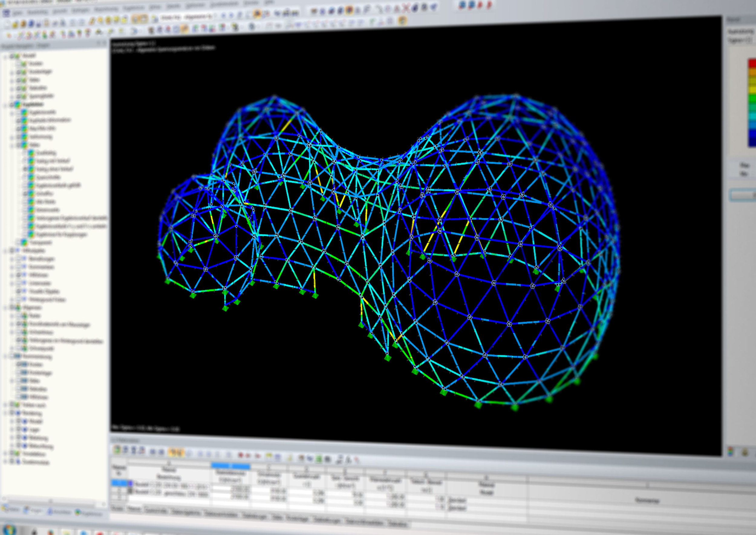Screen dimensions: 756x535
Task: Click the yellow swatch in color legend
Action: pyautogui.click(x=752, y=90)
